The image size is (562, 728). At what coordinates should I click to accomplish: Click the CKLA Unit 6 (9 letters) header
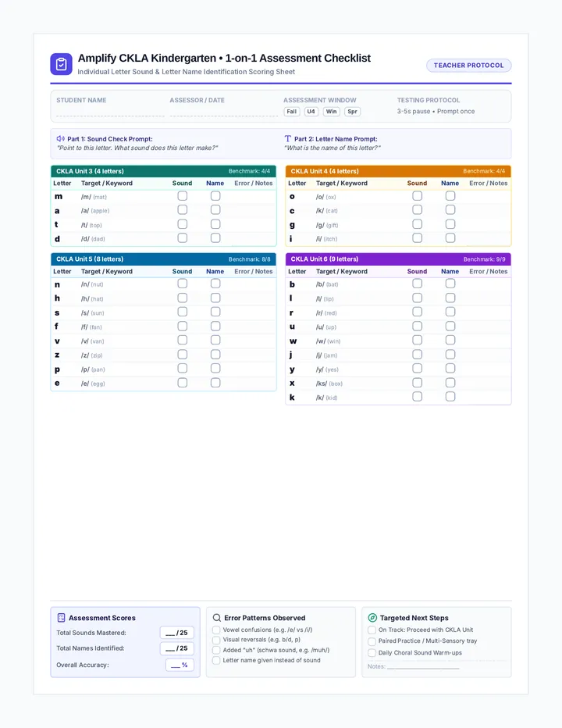point(398,259)
